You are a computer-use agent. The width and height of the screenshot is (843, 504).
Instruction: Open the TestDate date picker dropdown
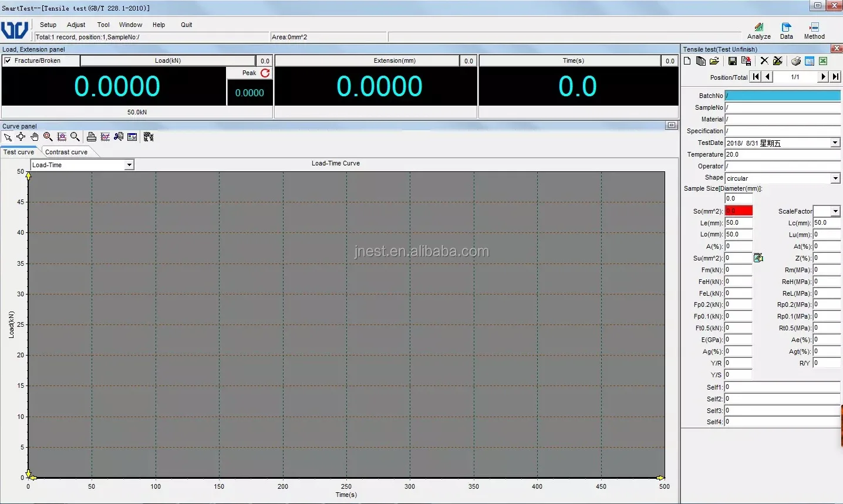click(835, 143)
